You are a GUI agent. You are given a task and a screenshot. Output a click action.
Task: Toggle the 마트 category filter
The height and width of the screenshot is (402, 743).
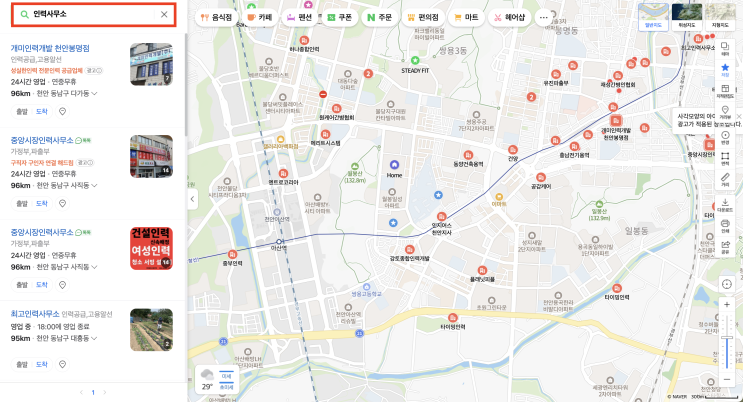(466, 18)
